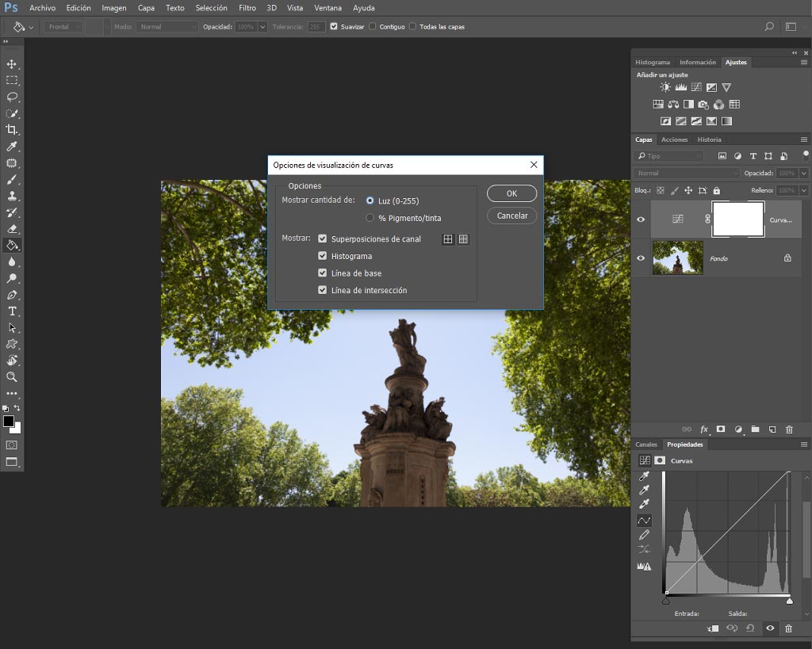Switch to the Historia tab
Image resolution: width=812 pixels, height=649 pixels.
(x=709, y=139)
